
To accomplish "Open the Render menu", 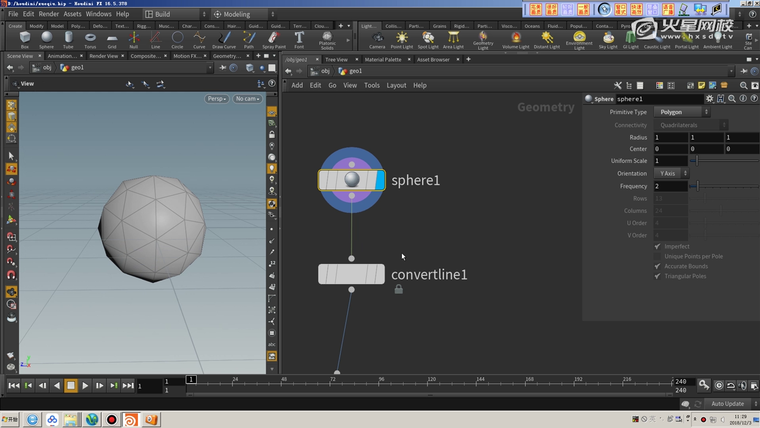I will pos(48,14).
